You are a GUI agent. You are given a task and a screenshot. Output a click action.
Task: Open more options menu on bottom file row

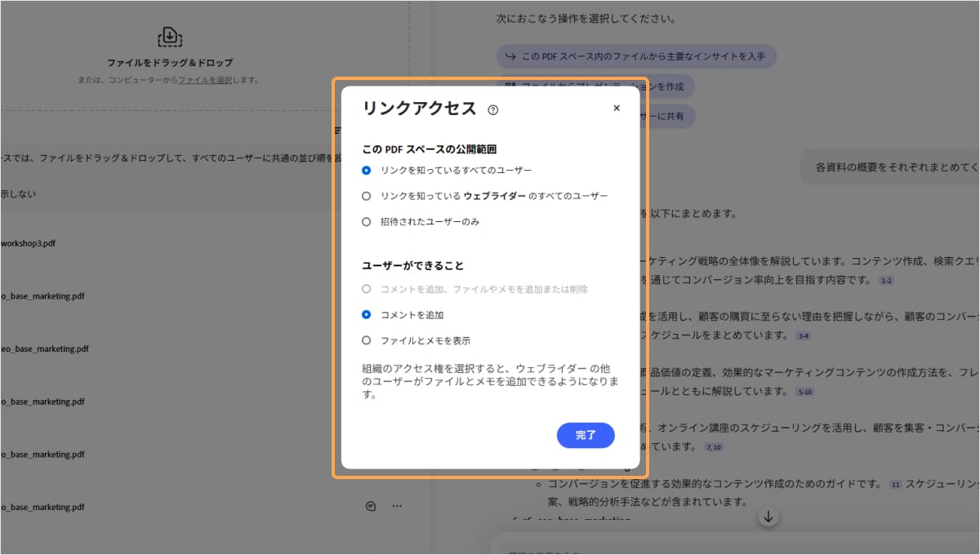[397, 506]
